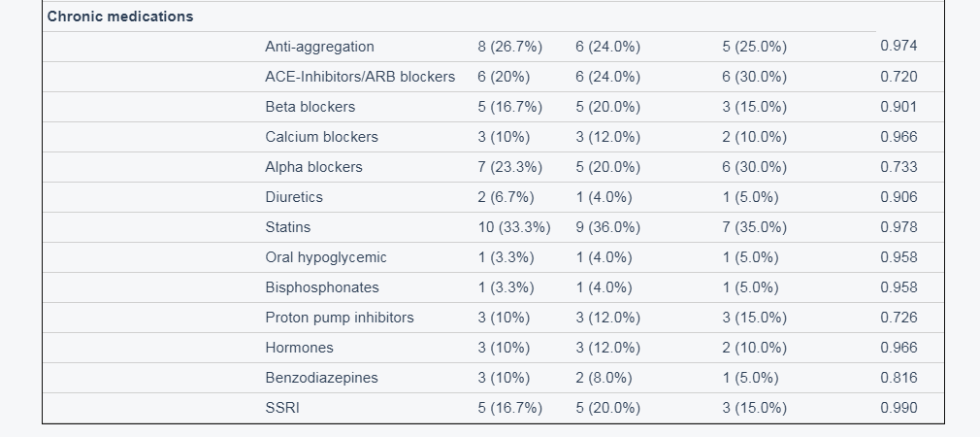Select the Statins row label

pos(287,227)
